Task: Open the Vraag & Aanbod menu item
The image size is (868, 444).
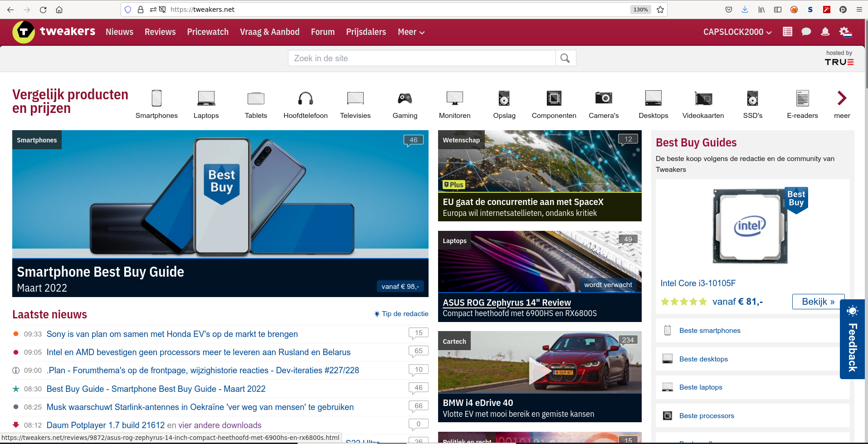Action: coord(270,32)
